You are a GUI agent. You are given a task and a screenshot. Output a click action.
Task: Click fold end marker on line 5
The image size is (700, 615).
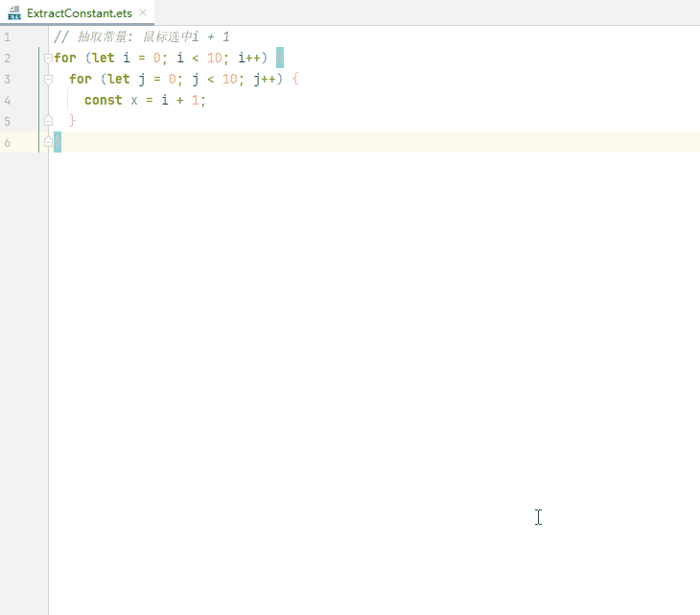(48, 122)
